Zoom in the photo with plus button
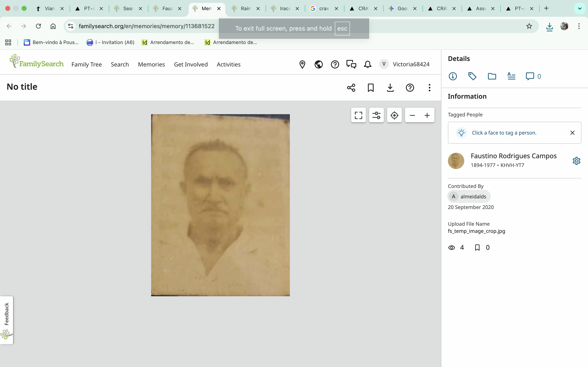This screenshot has width=588, height=367. [427, 115]
